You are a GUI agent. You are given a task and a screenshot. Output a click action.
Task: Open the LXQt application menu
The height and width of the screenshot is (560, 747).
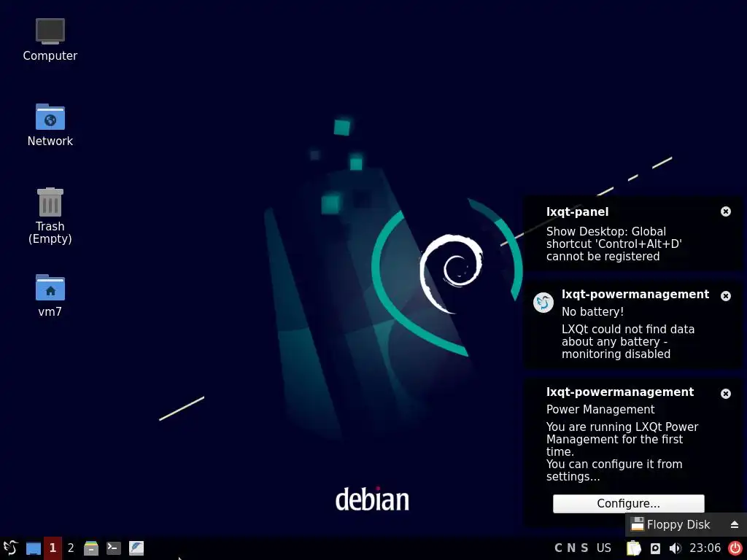(10, 548)
